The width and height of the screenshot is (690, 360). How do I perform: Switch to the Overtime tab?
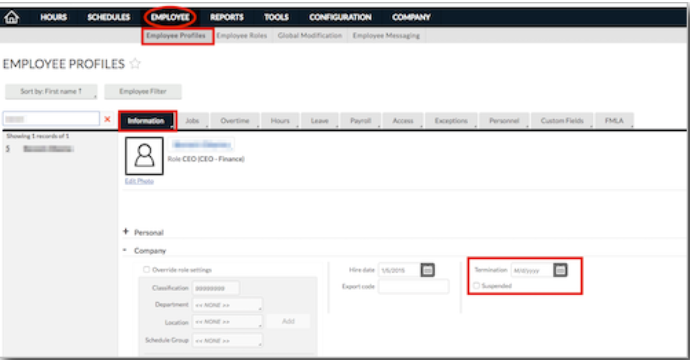[235, 121]
